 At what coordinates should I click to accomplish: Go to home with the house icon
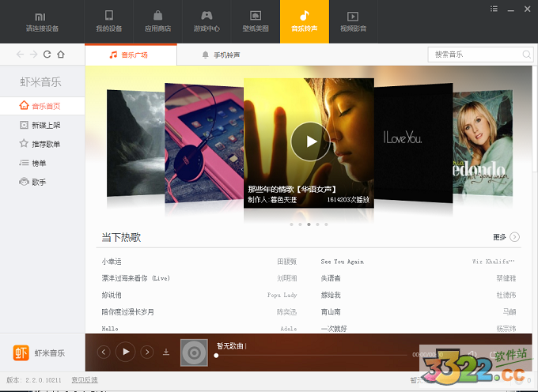[61, 55]
